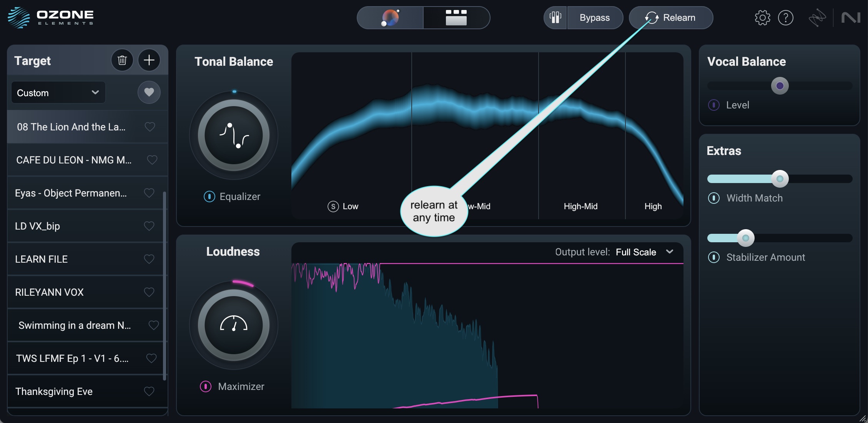Toggle the Maximizer power button
Screen dimensions: 868x423
pos(206,386)
